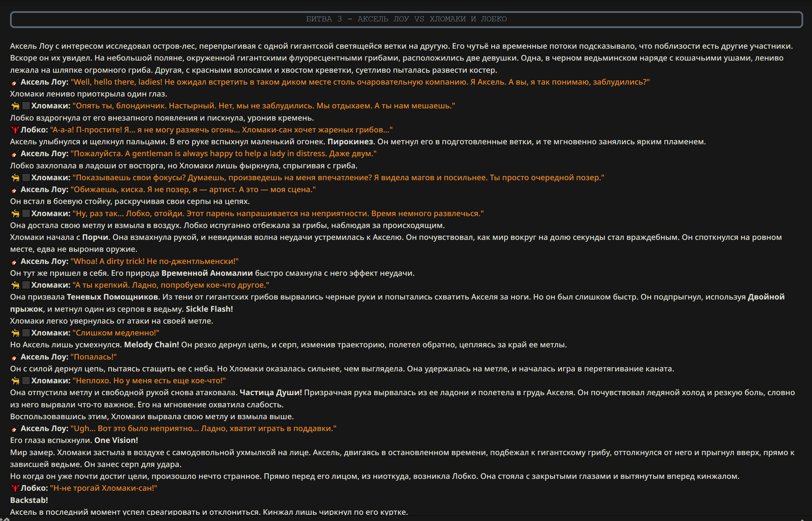Click the bold text "Sickle Flash!"

(x=209, y=309)
